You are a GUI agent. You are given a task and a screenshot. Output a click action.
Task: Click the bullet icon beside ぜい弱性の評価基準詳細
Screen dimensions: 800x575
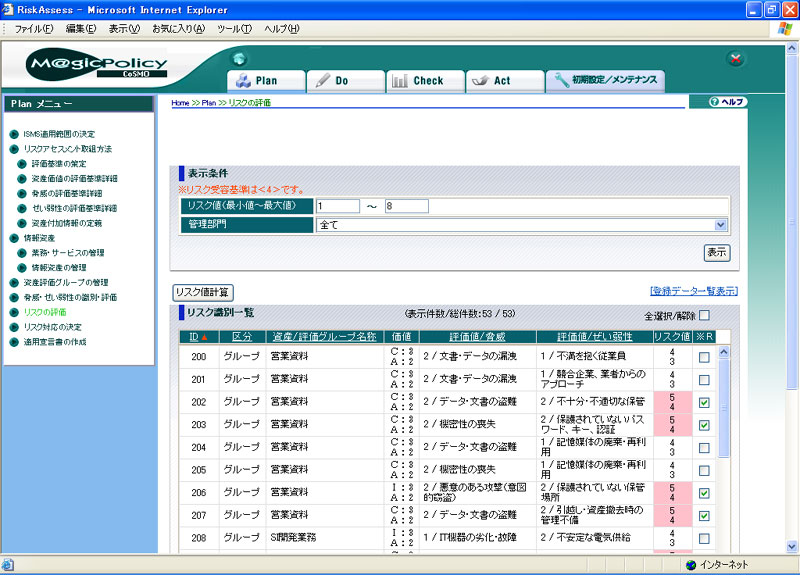[x=22, y=208]
